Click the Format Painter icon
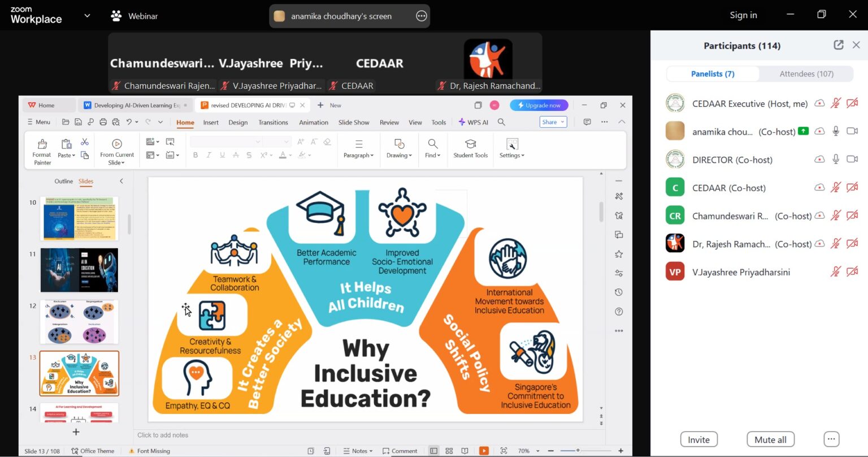The width and height of the screenshot is (868, 457). coord(42,144)
